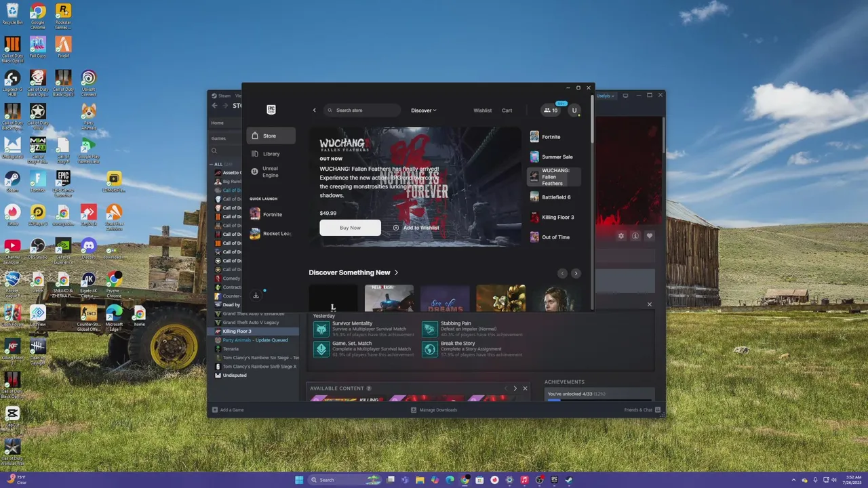Select WUCHANG: Fallen Feathers featured item

click(x=554, y=177)
